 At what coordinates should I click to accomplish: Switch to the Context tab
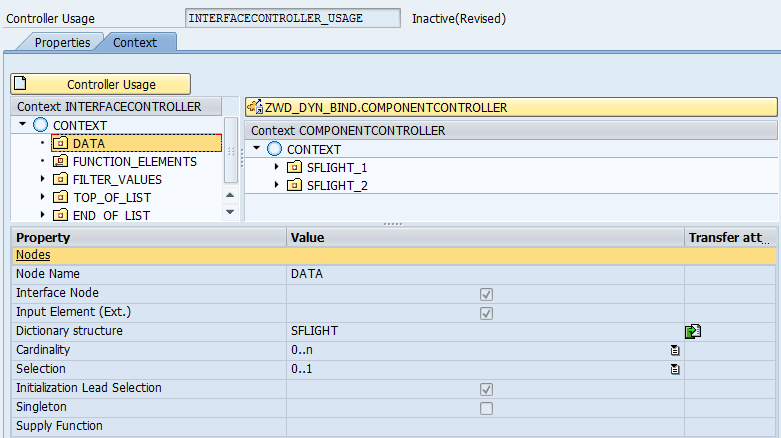tap(135, 42)
